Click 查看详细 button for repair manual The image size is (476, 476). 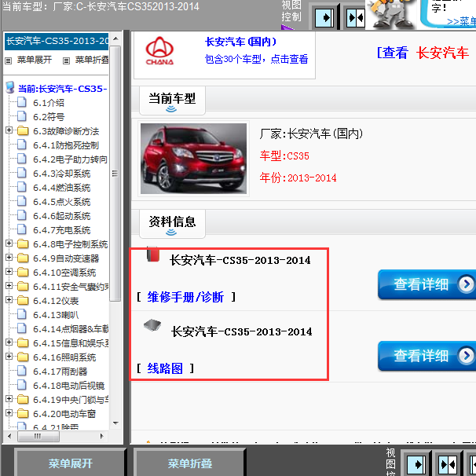click(427, 284)
